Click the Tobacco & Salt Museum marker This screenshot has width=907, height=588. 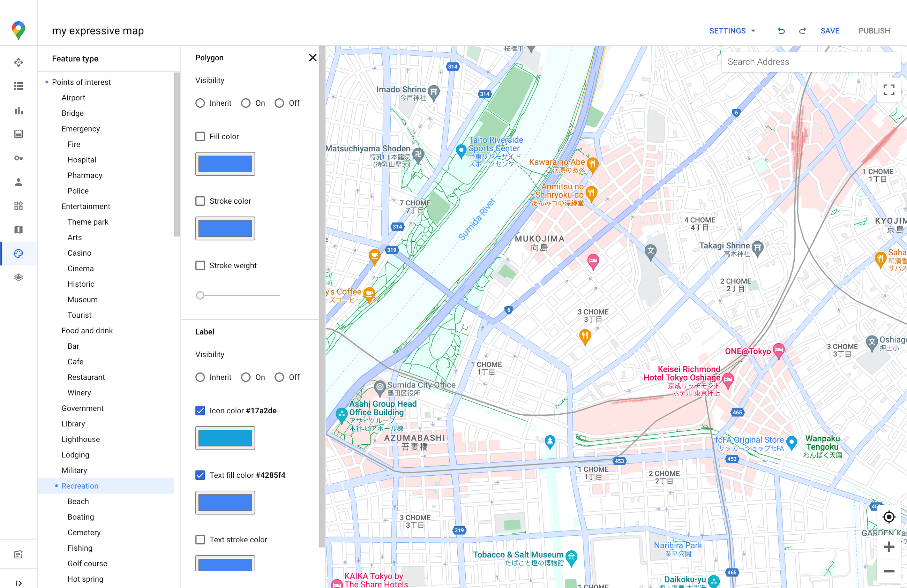pos(571,558)
